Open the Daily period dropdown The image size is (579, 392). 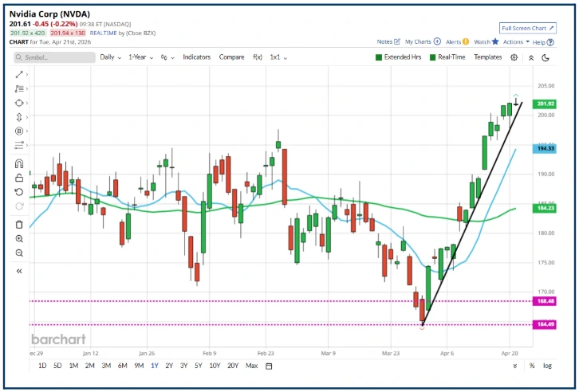click(x=110, y=57)
